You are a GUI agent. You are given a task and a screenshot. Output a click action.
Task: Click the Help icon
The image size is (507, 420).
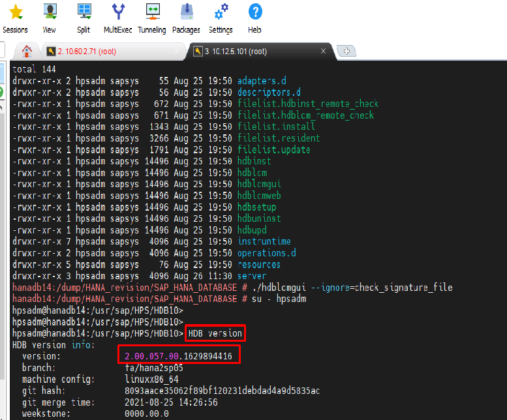255,18
